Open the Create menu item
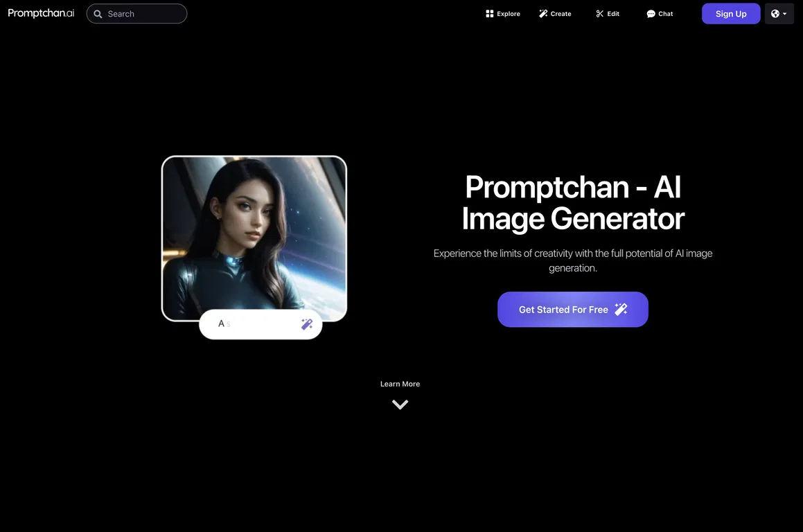803x532 pixels. (555, 14)
